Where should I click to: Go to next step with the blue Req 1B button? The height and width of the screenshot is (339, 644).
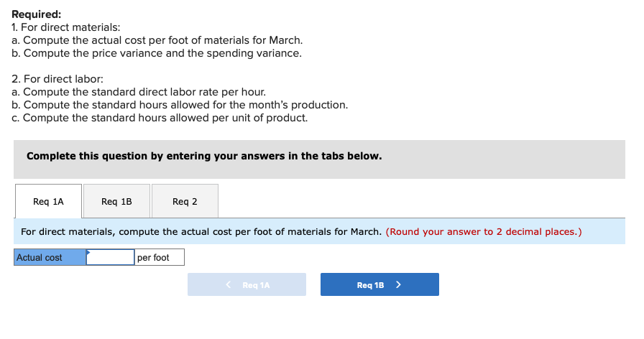tap(379, 285)
